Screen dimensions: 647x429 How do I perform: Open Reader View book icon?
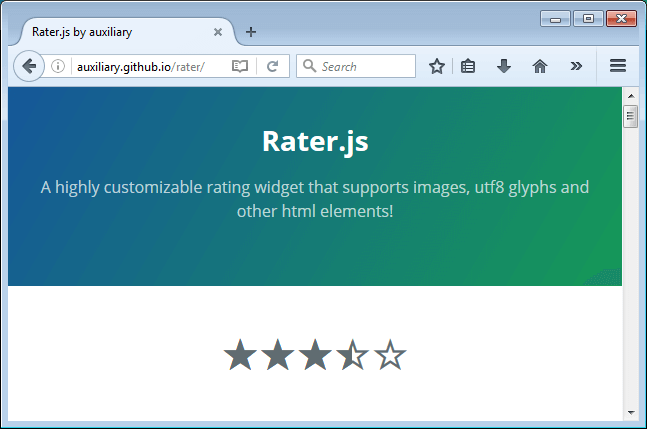pos(240,66)
